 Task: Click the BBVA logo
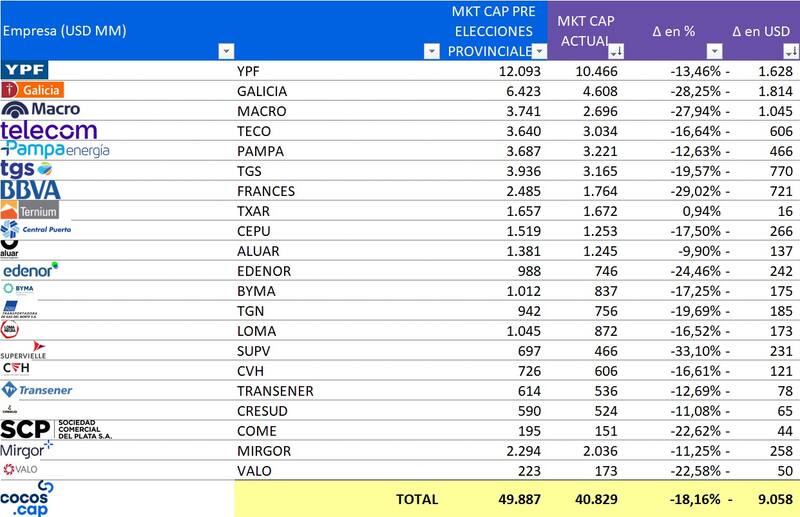(31, 190)
